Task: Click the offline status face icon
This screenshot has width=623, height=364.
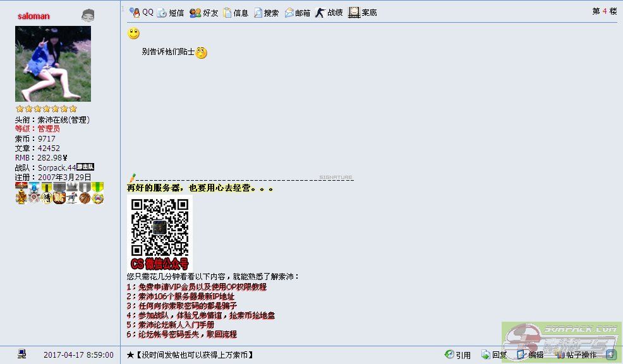Action: point(88,16)
